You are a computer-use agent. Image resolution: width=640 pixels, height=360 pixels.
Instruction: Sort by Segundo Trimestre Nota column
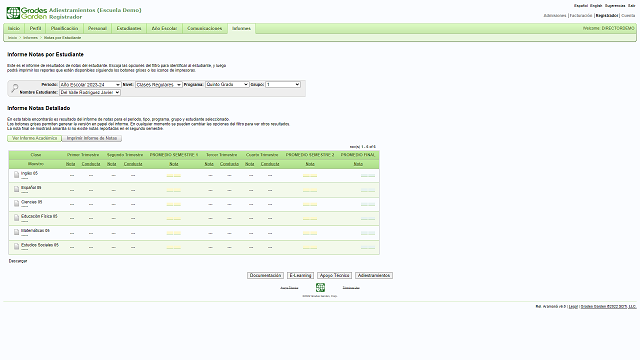coord(112,164)
